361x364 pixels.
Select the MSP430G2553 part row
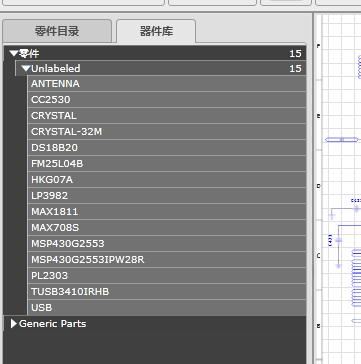point(167,243)
